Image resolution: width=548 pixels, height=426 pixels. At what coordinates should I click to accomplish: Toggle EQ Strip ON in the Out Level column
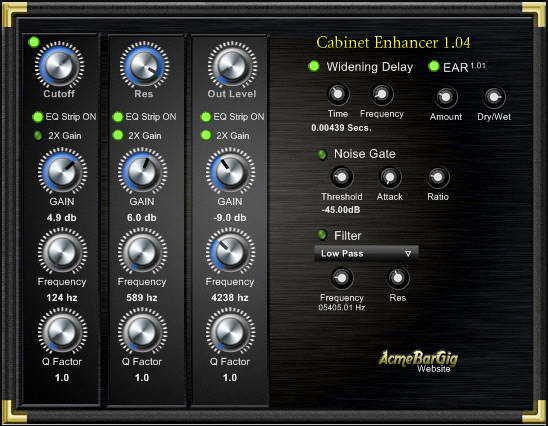[206, 117]
